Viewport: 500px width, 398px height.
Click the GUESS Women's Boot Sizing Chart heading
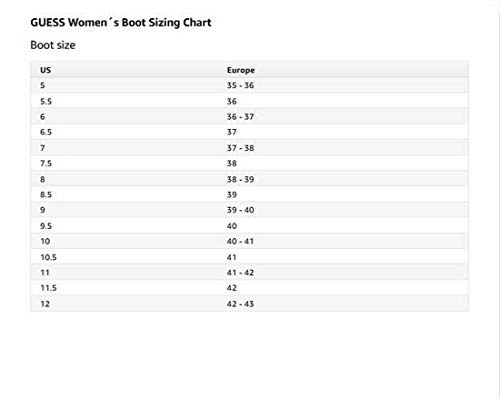pyautogui.click(x=121, y=22)
